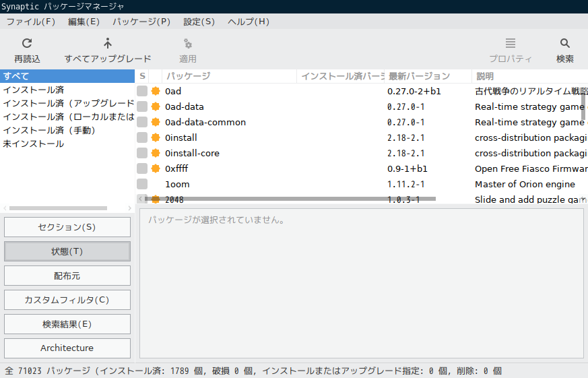The height and width of the screenshot is (378, 588).
Task: Click Open Free Fiasco Firmware description
Action: pos(531,168)
